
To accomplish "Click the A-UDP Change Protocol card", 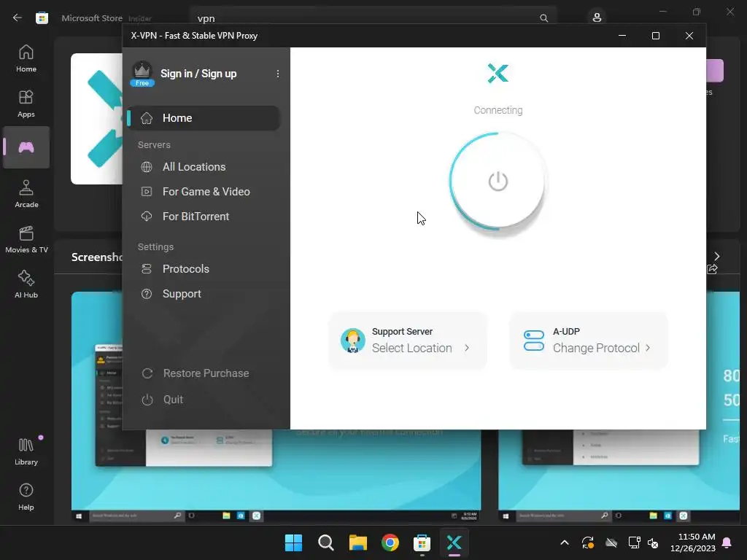I will 589,341.
